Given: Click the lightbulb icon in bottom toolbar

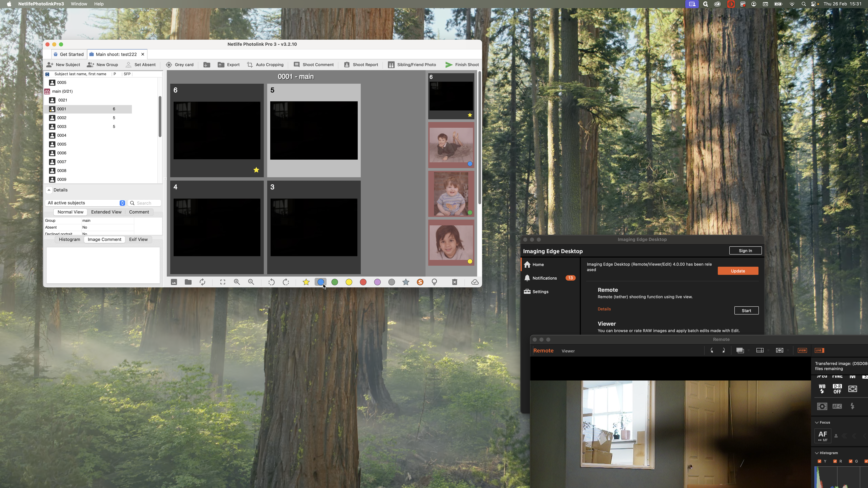Looking at the screenshot, I should pyautogui.click(x=434, y=282).
